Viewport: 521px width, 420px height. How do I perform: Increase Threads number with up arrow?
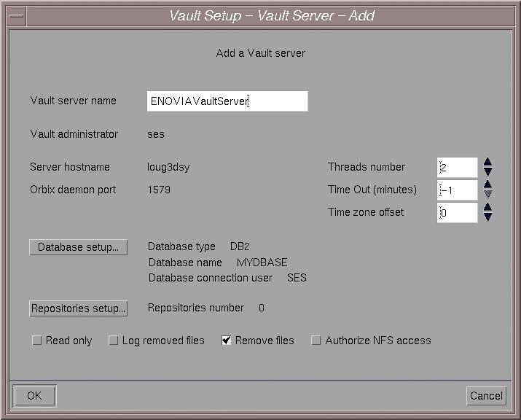tap(488, 163)
